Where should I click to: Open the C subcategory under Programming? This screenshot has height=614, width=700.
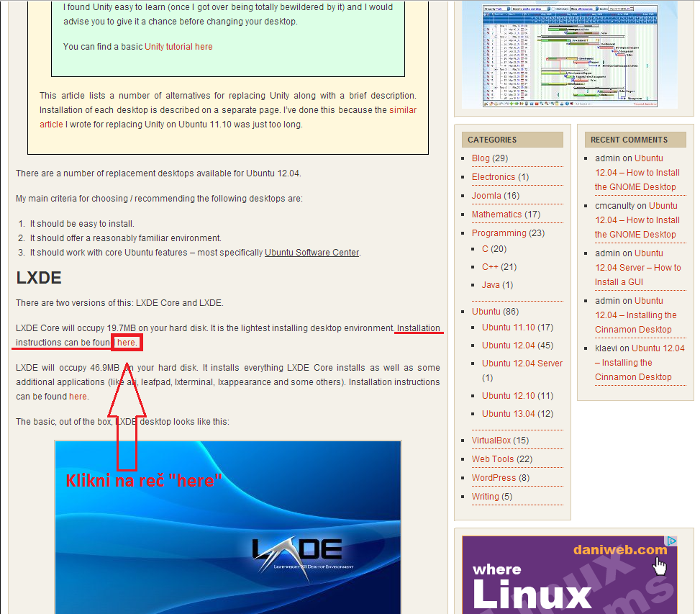coord(486,249)
